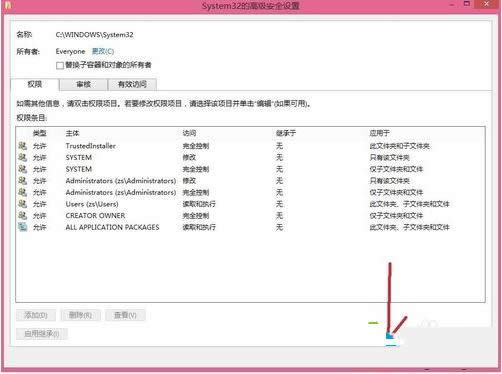Click 读取和执行 in the Users row
Screen dimensions: 502x374
point(199,204)
